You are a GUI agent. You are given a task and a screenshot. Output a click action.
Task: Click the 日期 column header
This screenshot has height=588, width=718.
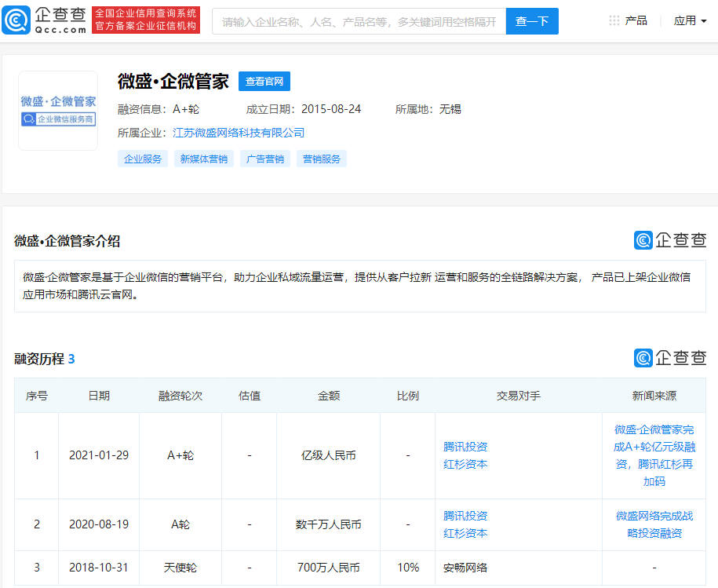pos(99,396)
